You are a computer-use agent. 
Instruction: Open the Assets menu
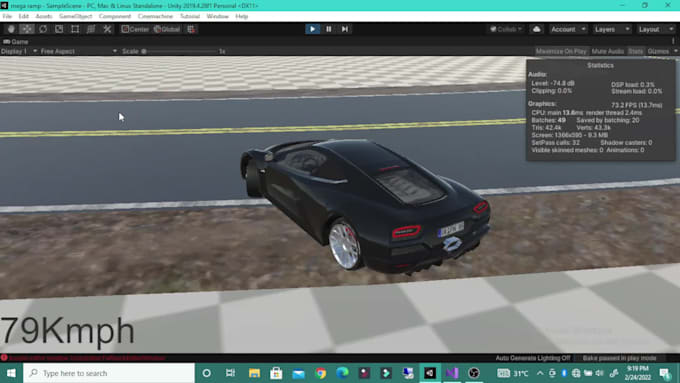(x=44, y=16)
